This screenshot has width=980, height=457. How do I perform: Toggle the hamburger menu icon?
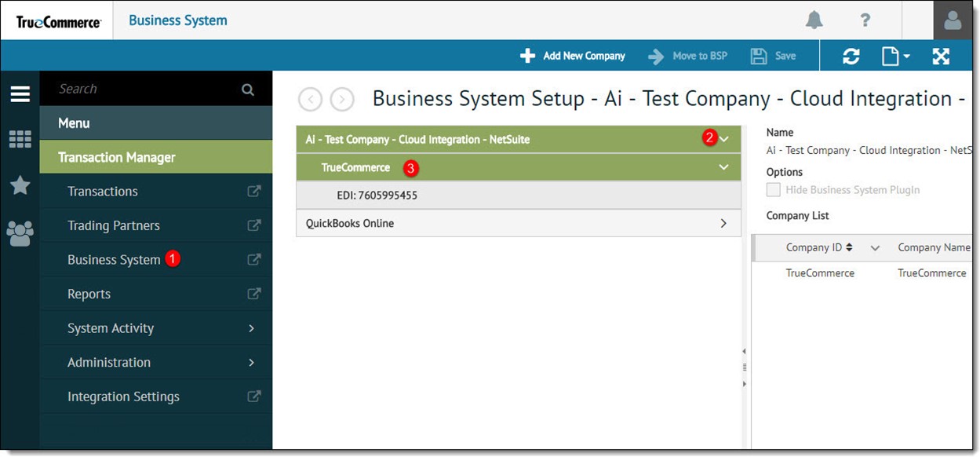coord(20,94)
